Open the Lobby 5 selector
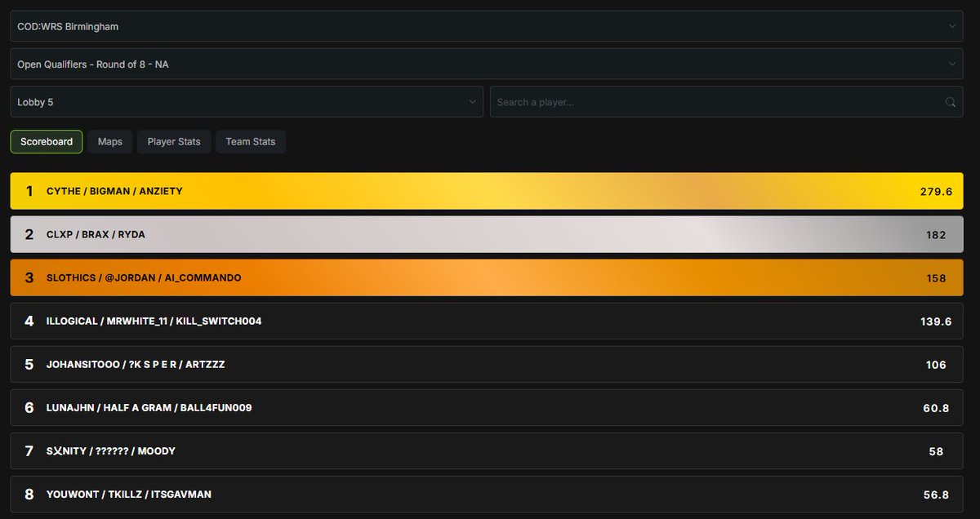Screen dimensions: 980x519 click(x=247, y=102)
